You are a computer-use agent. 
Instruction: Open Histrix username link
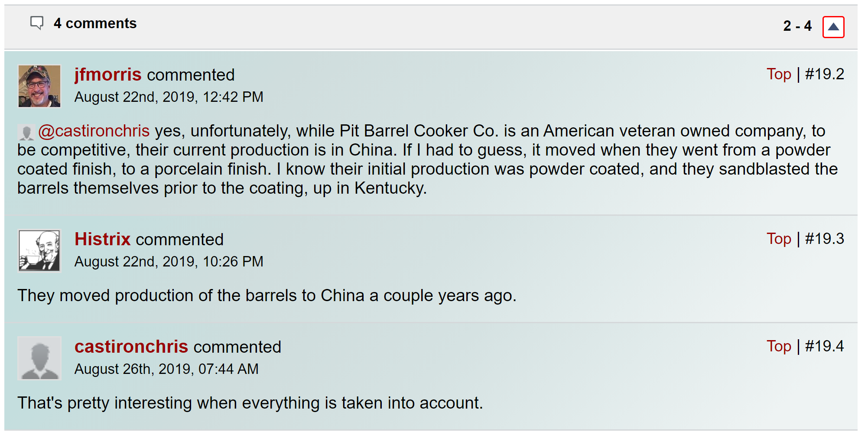[x=103, y=240]
